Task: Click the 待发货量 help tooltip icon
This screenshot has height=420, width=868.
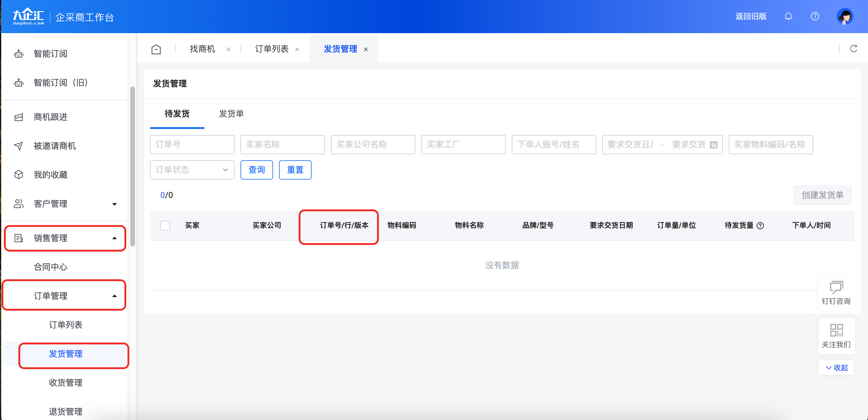Action: 760,226
